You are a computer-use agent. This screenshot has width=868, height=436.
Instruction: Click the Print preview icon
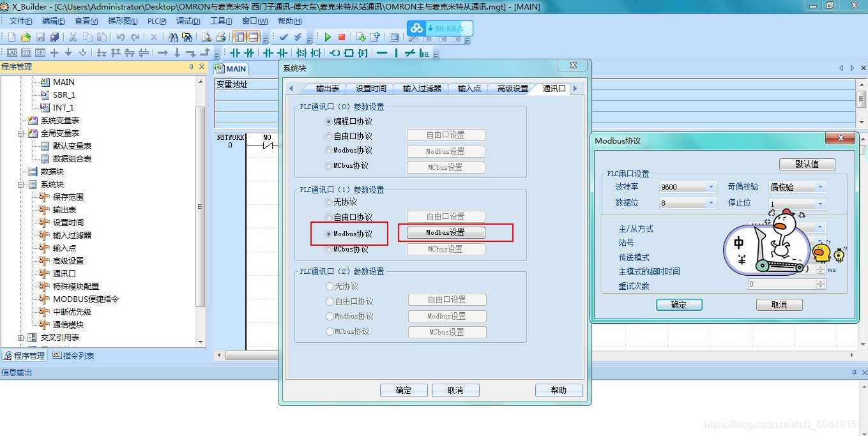[206, 37]
